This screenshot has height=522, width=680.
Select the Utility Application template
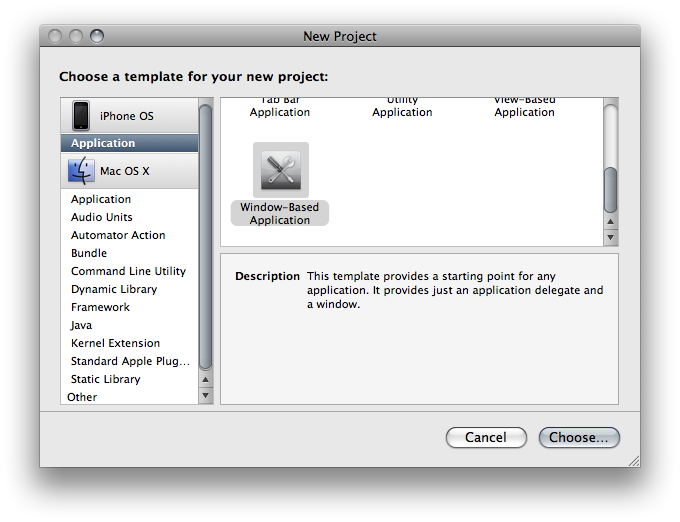tap(402, 108)
